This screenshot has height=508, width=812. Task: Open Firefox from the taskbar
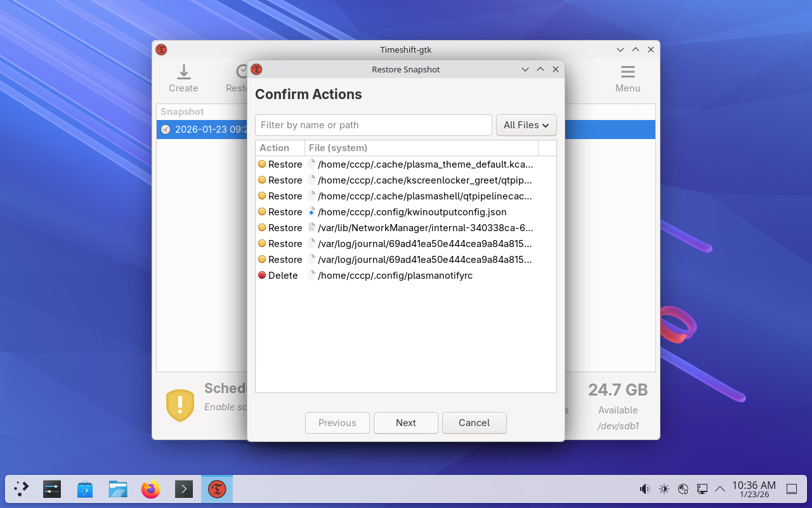(151, 489)
